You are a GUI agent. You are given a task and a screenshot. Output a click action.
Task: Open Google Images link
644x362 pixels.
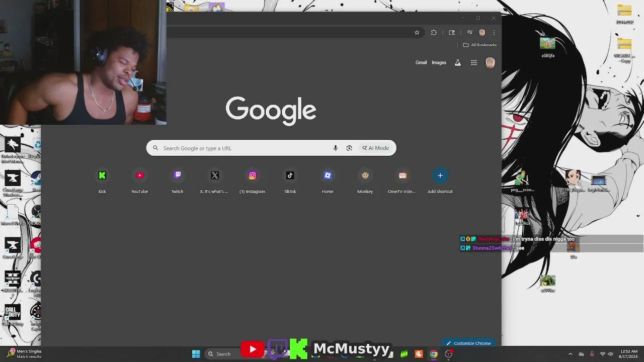(439, 63)
